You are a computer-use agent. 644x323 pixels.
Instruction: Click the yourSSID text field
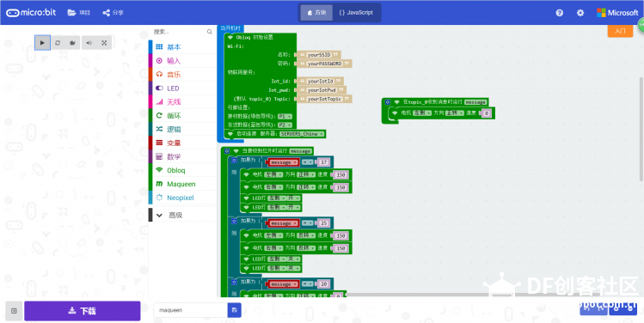pyautogui.click(x=319, y=55)
